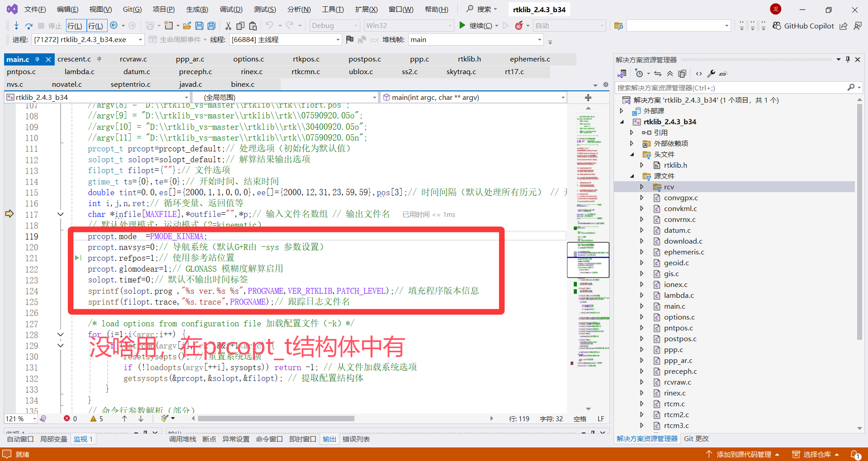
Task: Click the Share icon next to GitHub Copilot
Action: [844, 26]
